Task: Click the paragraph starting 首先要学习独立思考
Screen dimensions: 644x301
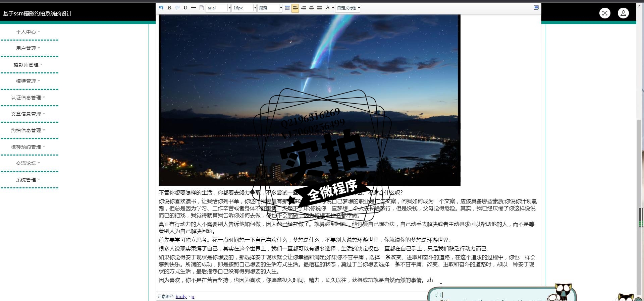Action: tap(306, 240)
